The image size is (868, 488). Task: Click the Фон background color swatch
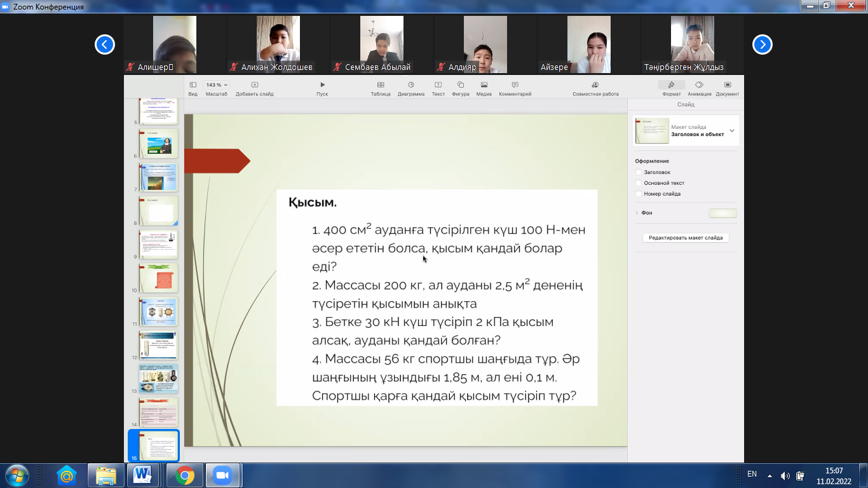click(722, 213)
